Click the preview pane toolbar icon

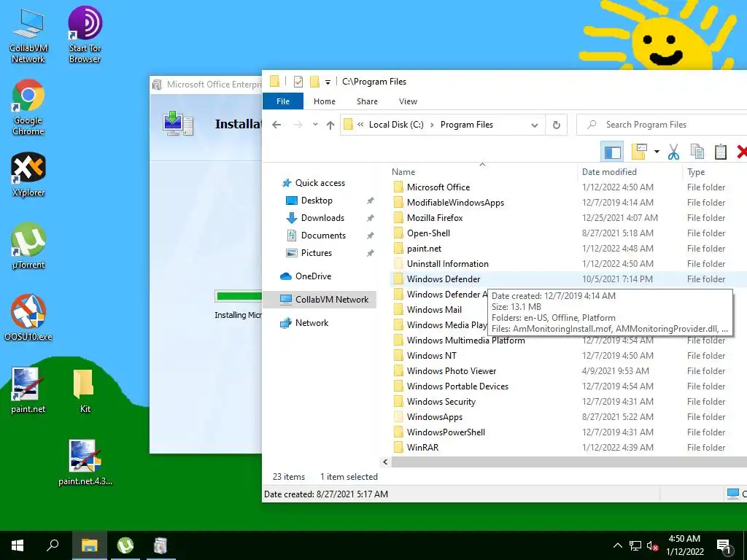point(612,152)
